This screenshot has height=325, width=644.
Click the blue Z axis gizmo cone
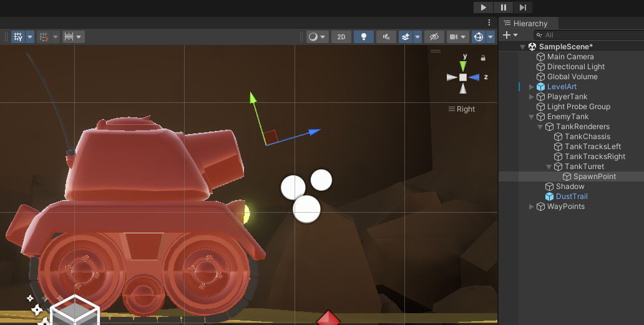click(x=474, y=77)
